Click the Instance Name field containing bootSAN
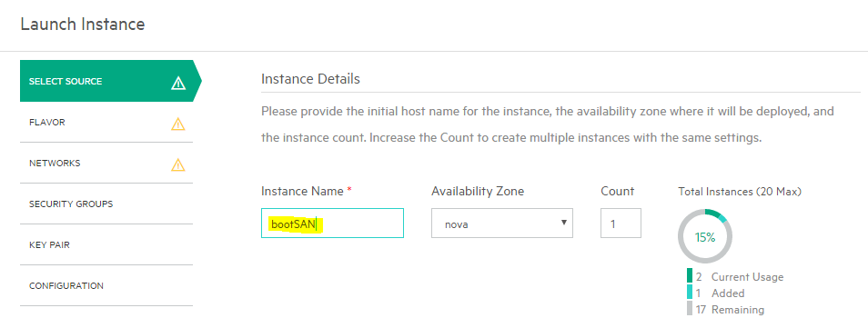The height and width of the screenshot is (328, 868). pyautogui.click(x=332, y=224)
